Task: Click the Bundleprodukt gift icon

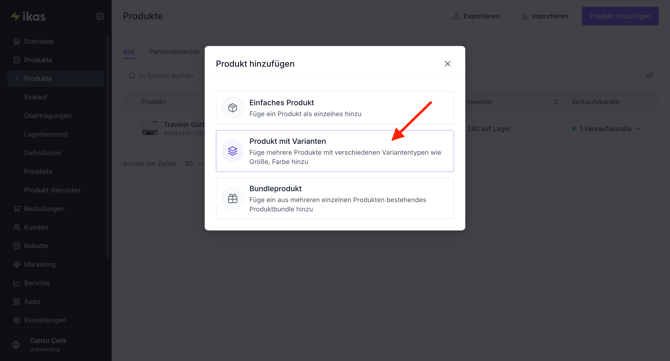Action: click(x=232, y=198)
